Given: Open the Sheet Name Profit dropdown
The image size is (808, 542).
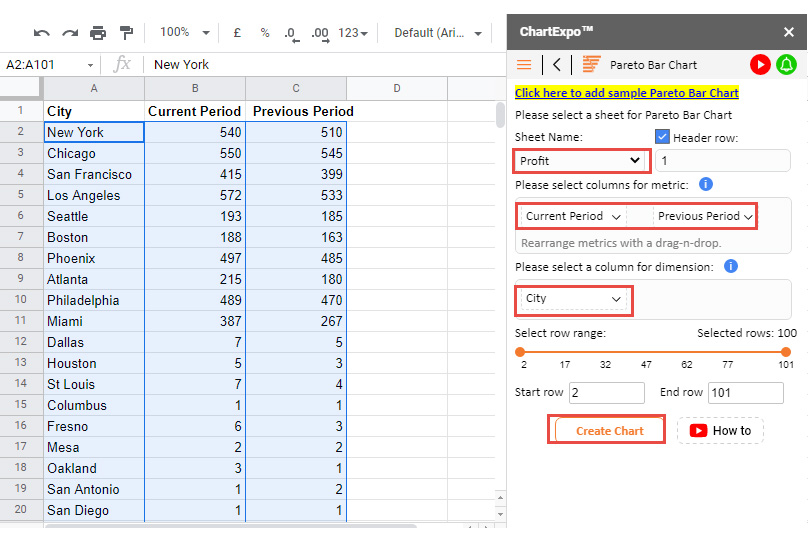Looking at the screenshot, I should 581,161.
